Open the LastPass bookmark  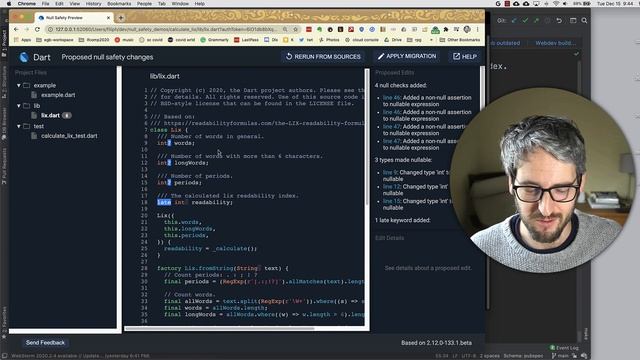(x=247, y=40)
